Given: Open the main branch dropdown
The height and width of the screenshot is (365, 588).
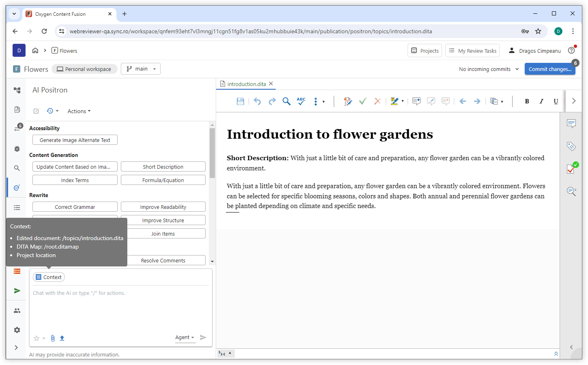Looking at the screenshot, I should click(x=141, y=69).
